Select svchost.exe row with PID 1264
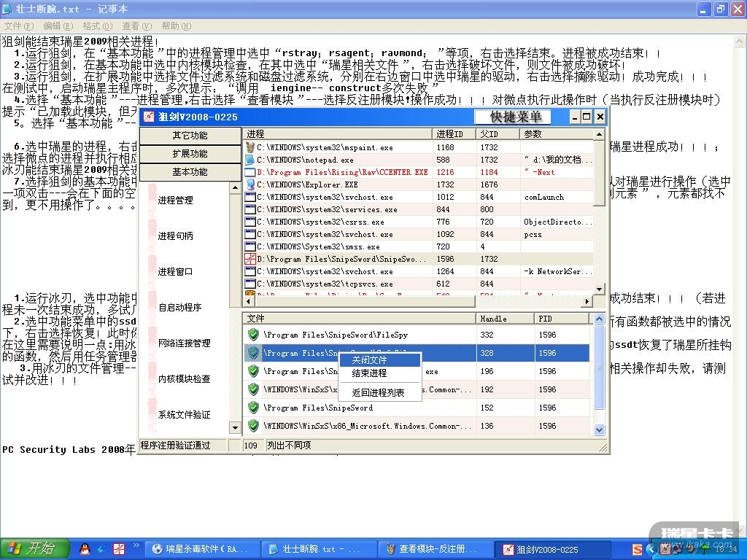Viewport: 747px width, 560px height. (418, 271)
